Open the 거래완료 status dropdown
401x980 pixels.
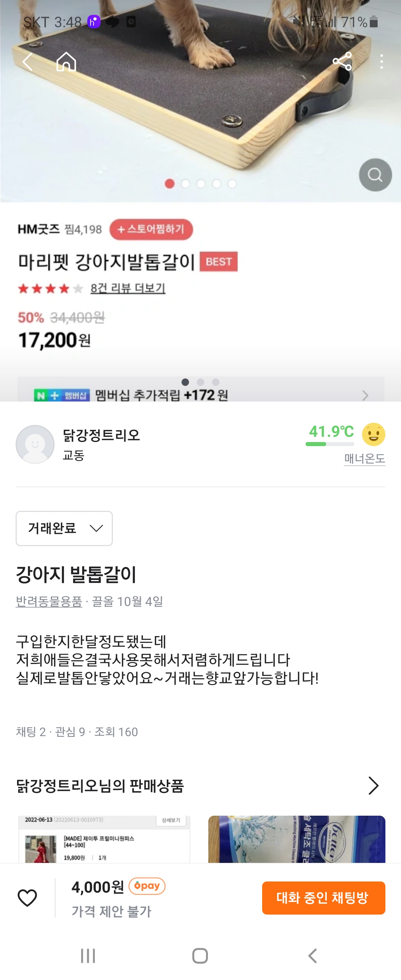64,528
